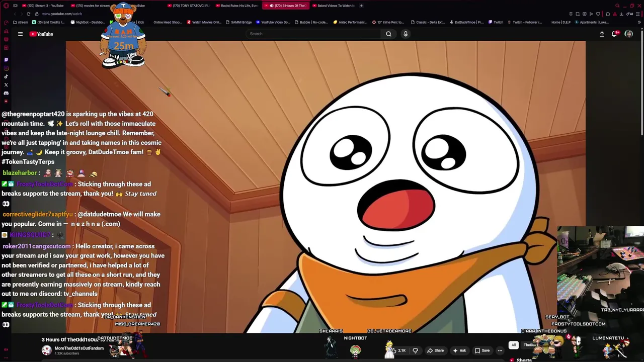Open the 'Antec Performanc...' bookmark

350,22
